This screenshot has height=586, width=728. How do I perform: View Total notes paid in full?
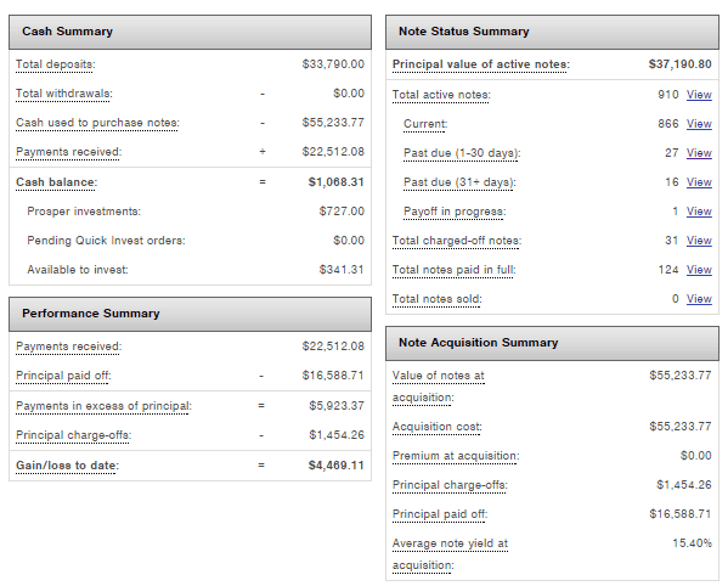(x=699, y=269)
